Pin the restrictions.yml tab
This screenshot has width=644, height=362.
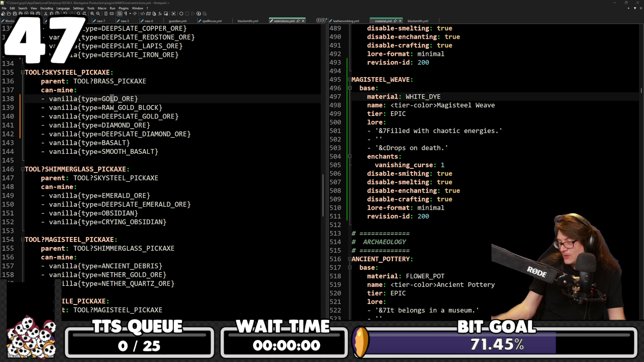point(298,21)
